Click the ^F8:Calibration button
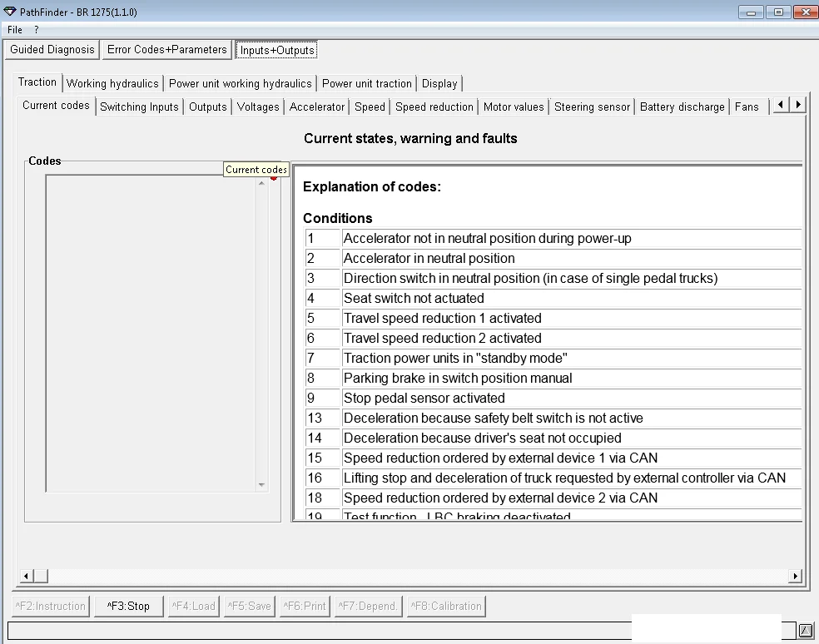 pos(446,606)
